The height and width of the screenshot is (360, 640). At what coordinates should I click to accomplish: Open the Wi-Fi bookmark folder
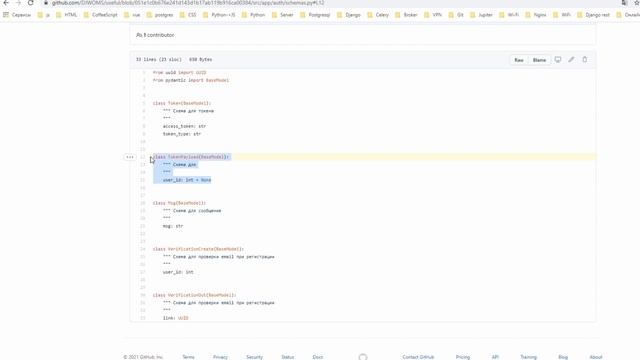point(509,15)
